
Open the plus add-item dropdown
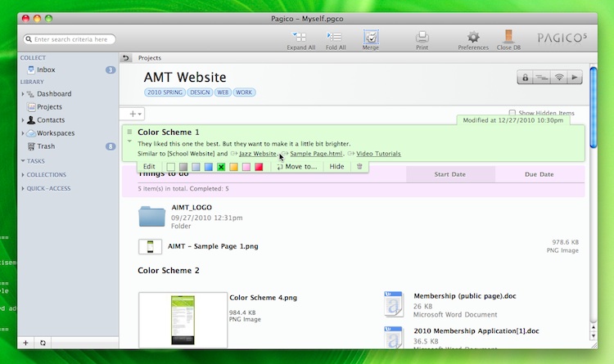tap(135, 114)
